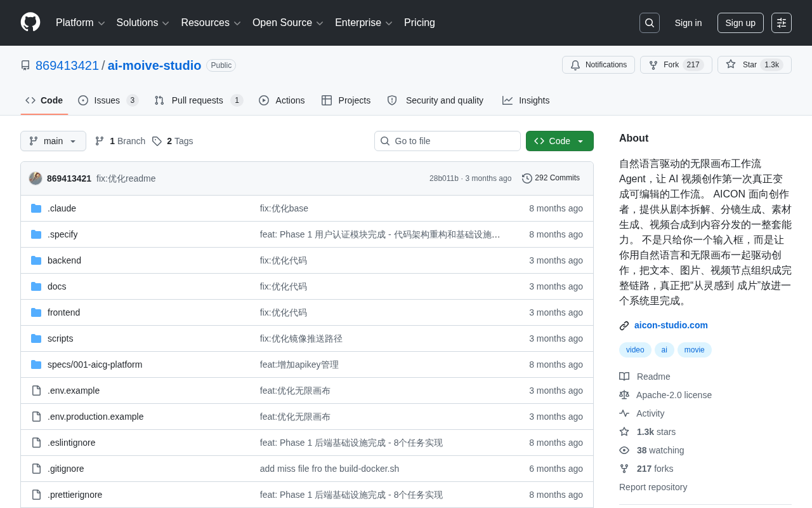812x508 pixels.
Task: Click the history clock icon by 292 Commits
Action: [x=527, y=178]
